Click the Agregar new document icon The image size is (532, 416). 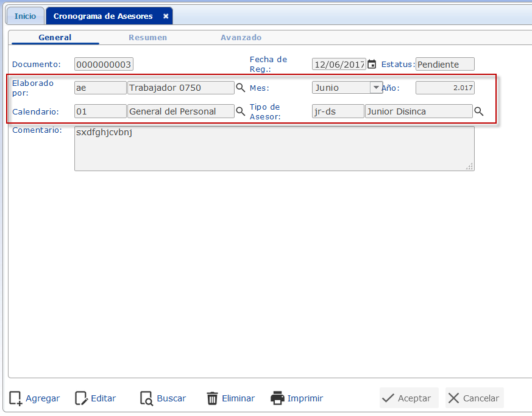click(16, 398)
